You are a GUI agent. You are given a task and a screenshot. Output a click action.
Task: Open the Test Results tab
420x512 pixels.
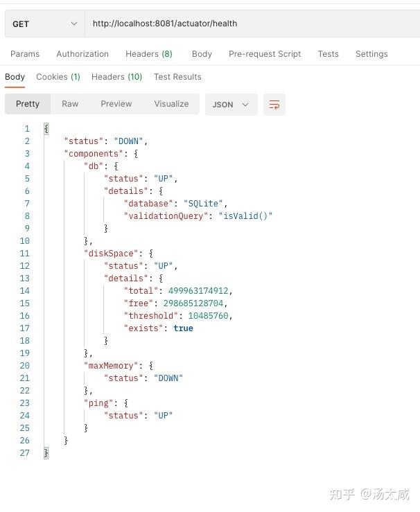pos(177,77)
